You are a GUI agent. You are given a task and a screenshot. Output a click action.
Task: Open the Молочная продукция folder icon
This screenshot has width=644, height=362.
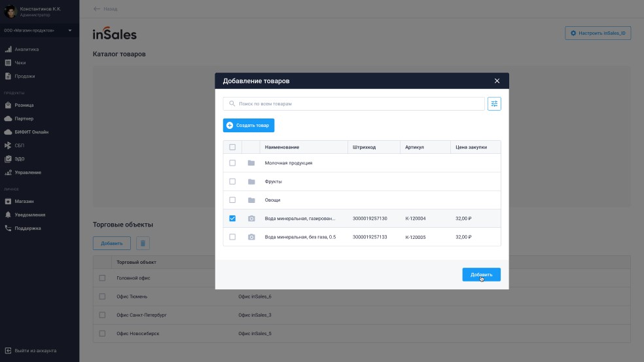pos(251,163)
